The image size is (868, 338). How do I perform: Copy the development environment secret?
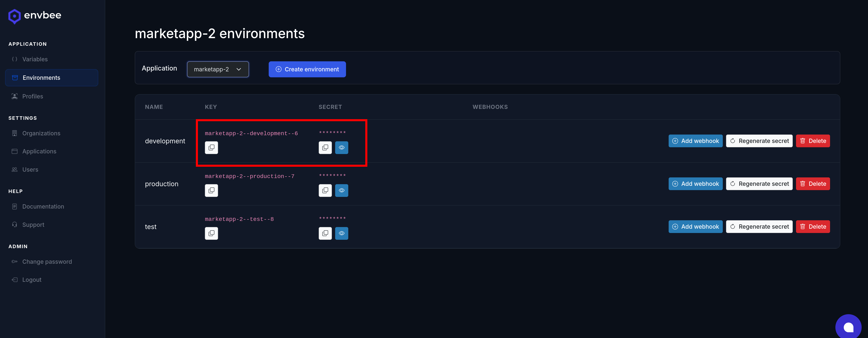coord(325,148)
